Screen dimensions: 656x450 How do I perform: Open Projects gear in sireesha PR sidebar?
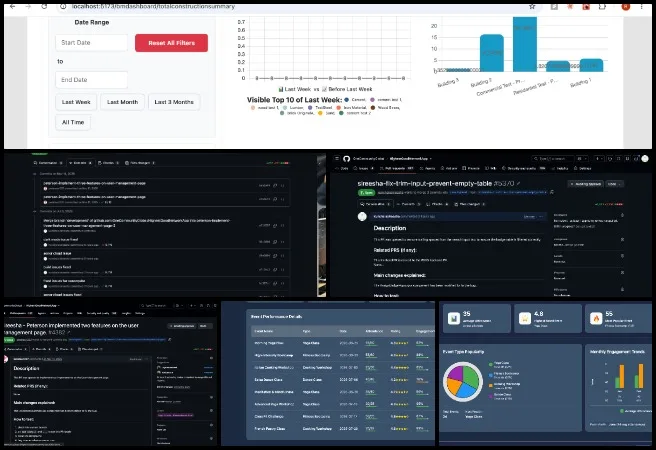[622, 273]
